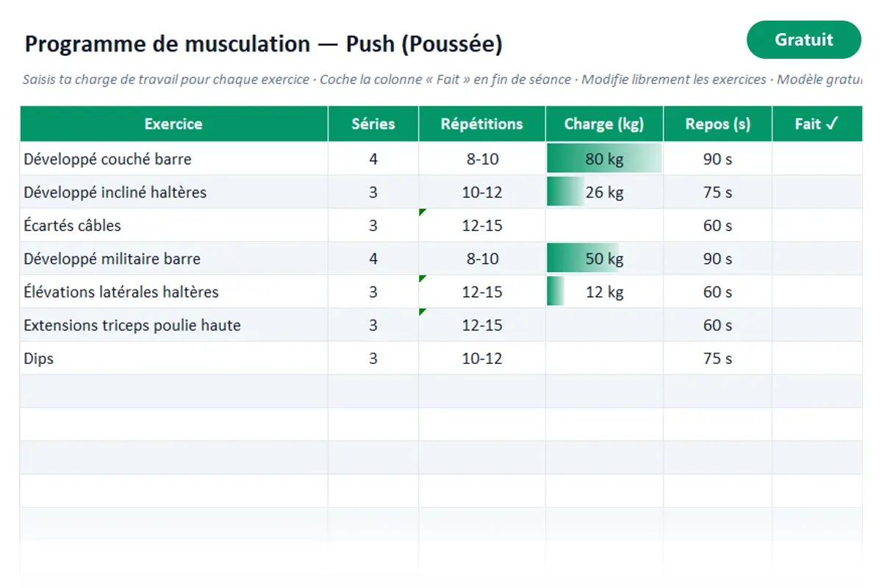Click Fait cell for Dips row
882x588 pixels.
tap(817, 358)
